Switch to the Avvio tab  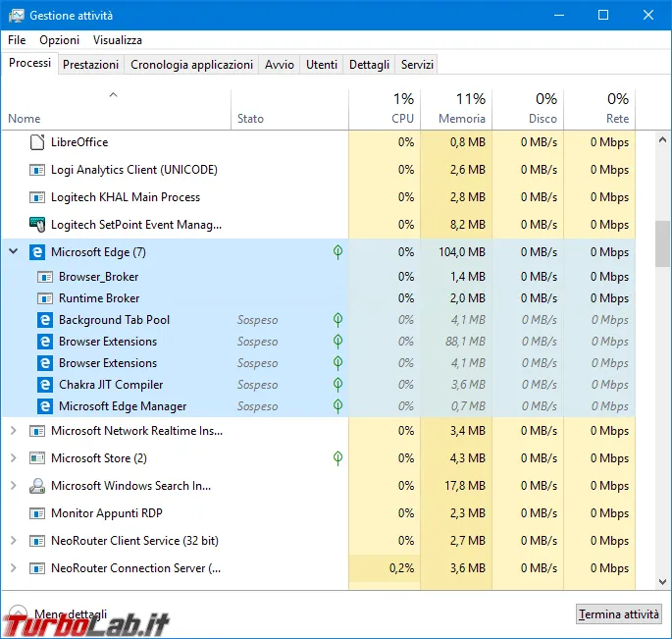(x=279, y=65)
